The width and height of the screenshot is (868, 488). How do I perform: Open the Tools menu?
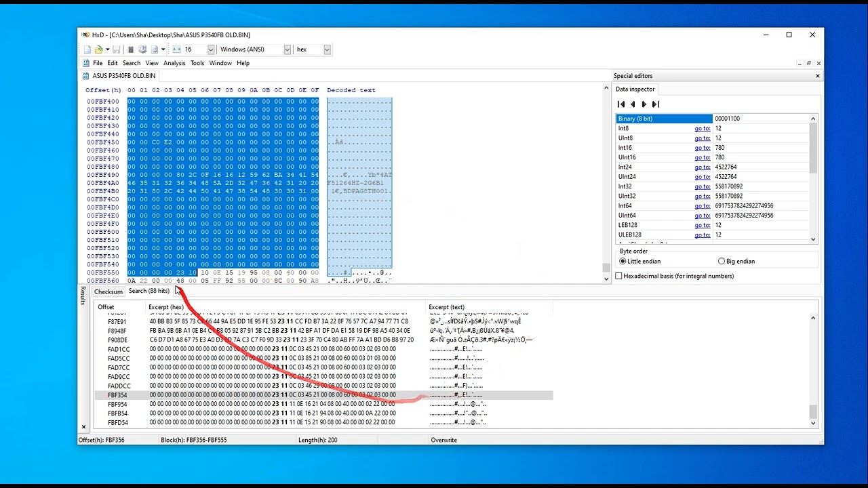point(197,63)
